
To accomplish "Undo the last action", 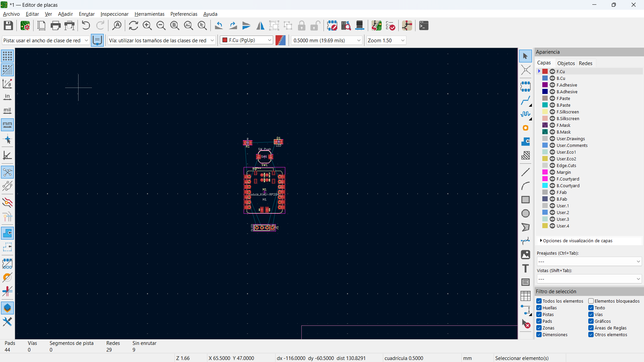I will point(86,25).
